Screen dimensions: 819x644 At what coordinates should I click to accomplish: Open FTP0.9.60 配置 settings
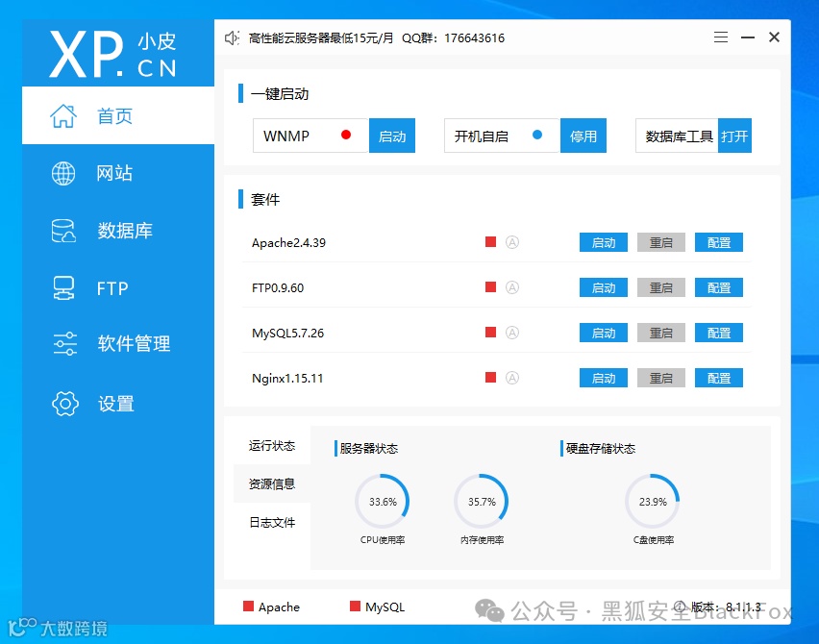[x=719, y=287]
